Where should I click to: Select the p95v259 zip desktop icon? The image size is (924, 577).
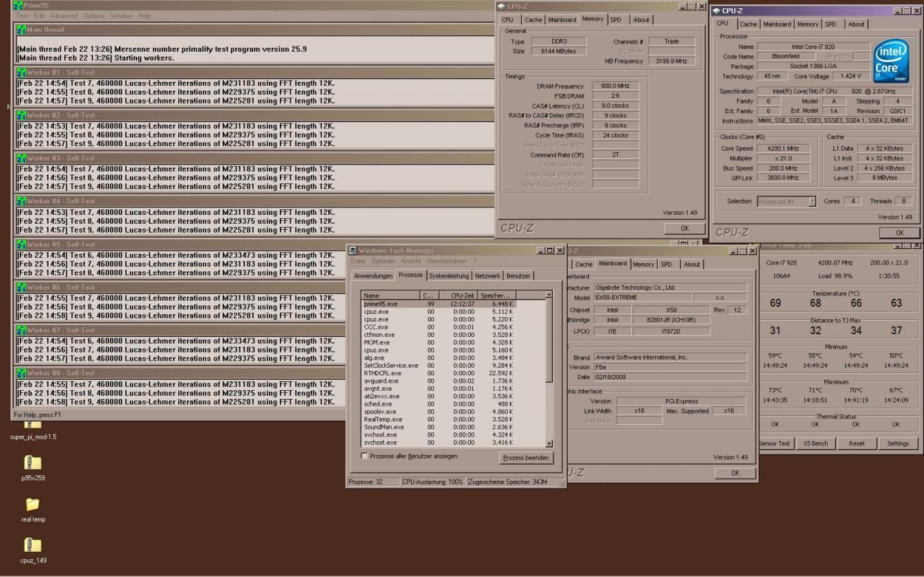33,462
